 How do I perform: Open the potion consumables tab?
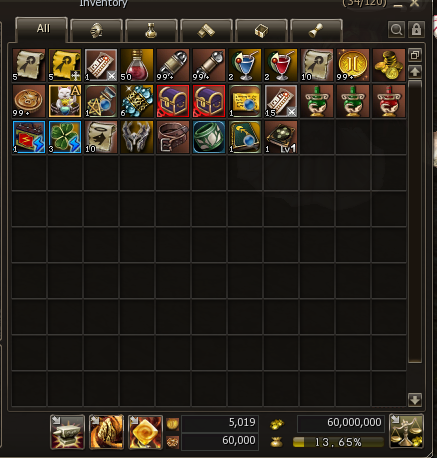coord(151,31)
